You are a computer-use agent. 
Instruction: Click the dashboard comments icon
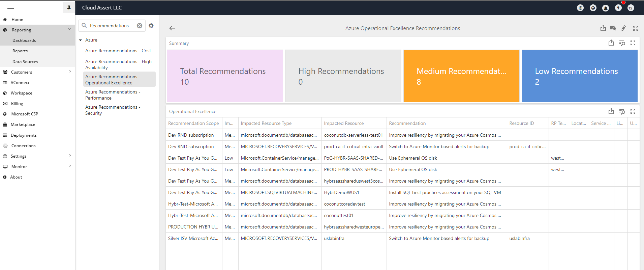[x=613, y=28]
